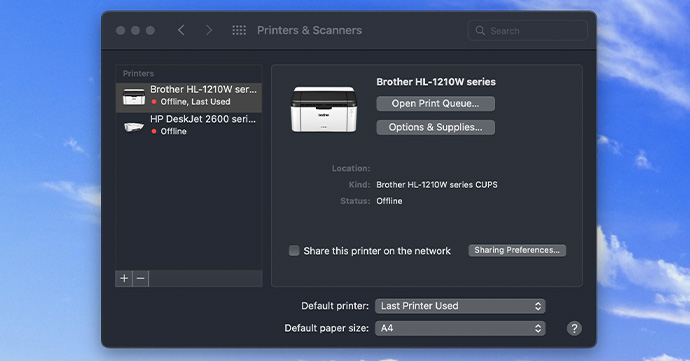Click the Brother printer icon in the list

coord(134,96)
